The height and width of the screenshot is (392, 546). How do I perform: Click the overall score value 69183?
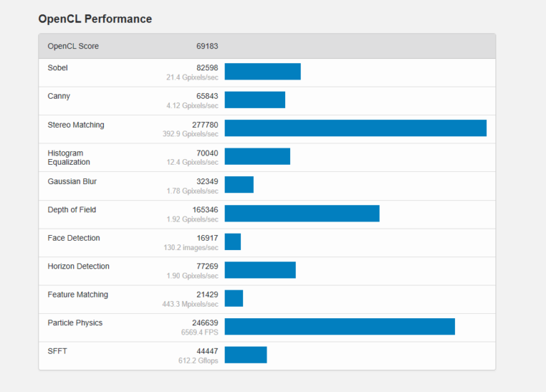(x=207, y=47)
